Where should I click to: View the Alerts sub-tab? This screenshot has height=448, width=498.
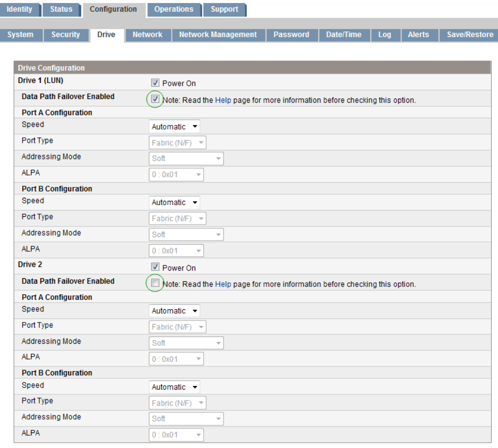[418, 35]
